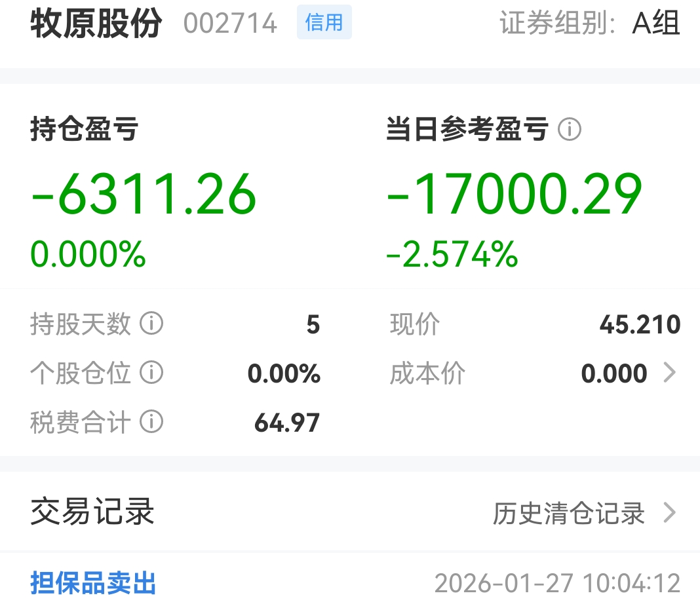Open the chevron after 历史清仓记录

coord(670,512)
